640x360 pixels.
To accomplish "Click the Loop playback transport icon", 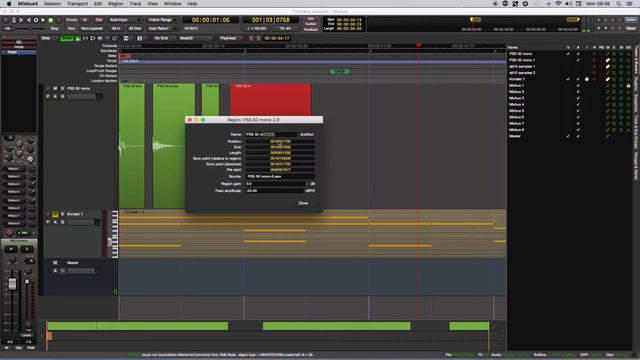I will tap(36, 20).
